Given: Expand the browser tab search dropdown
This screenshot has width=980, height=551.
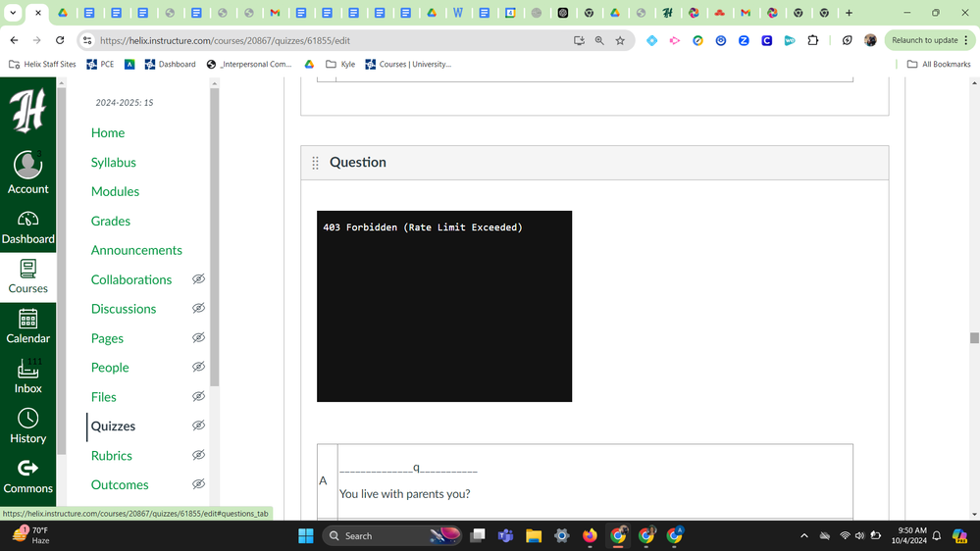Looking at the screenshot, I should [13, 13].
